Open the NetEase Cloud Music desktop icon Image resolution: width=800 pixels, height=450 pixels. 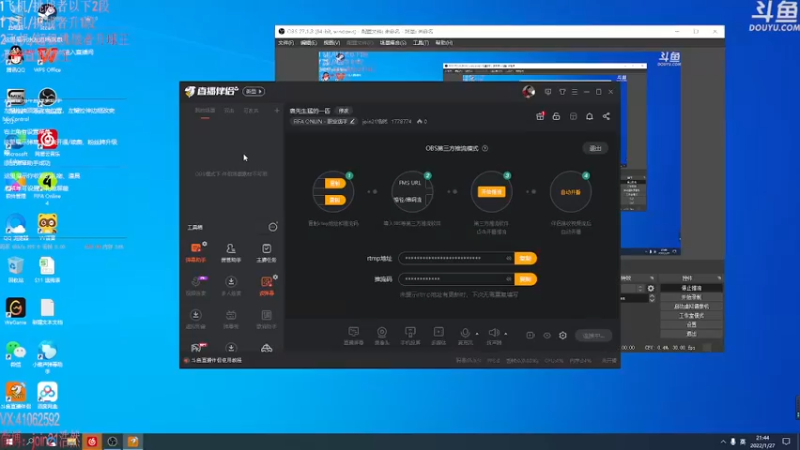(47, 143)
